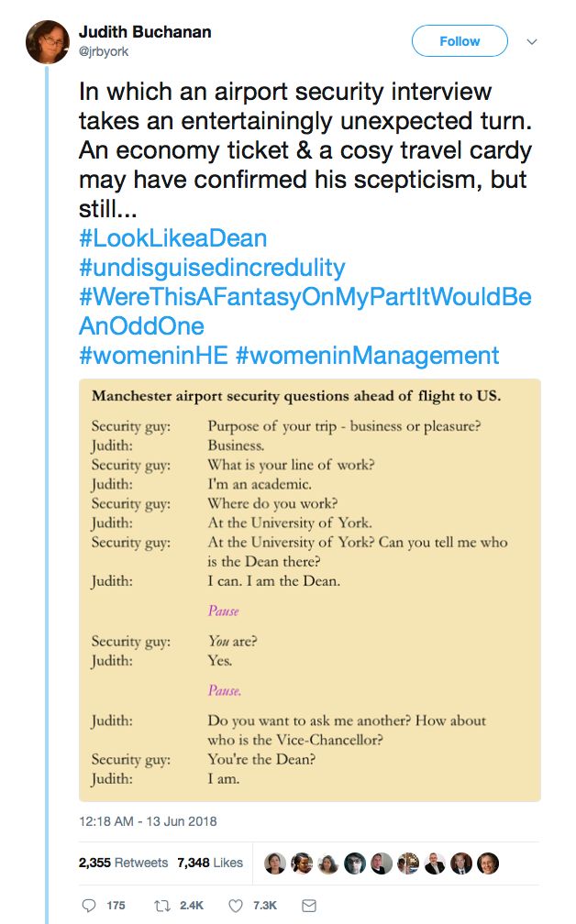Screen dimensions: 576x924
Task: Open Judith Buchanan's profile picture
Action: (x=48, y=42)
